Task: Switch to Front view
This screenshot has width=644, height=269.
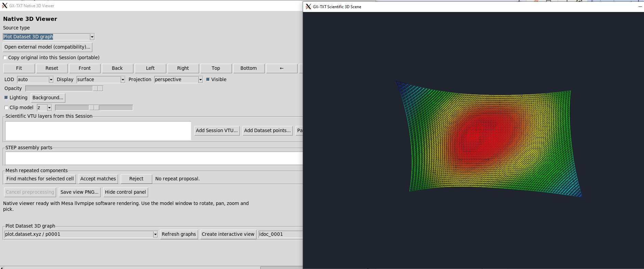Action: coord(85,68)
